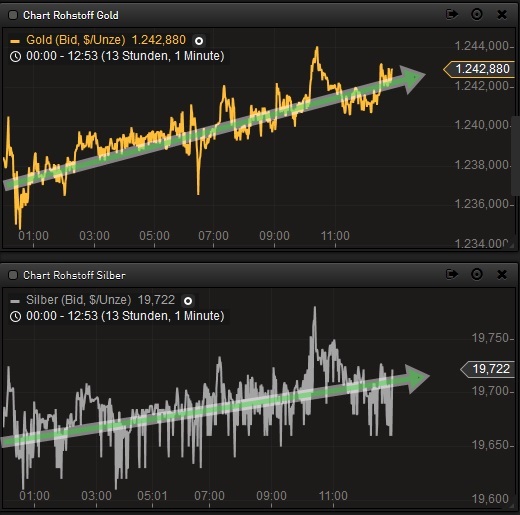Click the circle icon beside Silber 19,722
Image resolution: width=520 pixels, height=515 pixels.
coord(188,301)
